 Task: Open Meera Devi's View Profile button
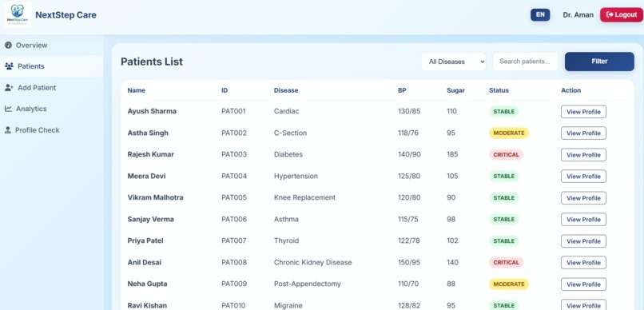click(x=583, y=176)
